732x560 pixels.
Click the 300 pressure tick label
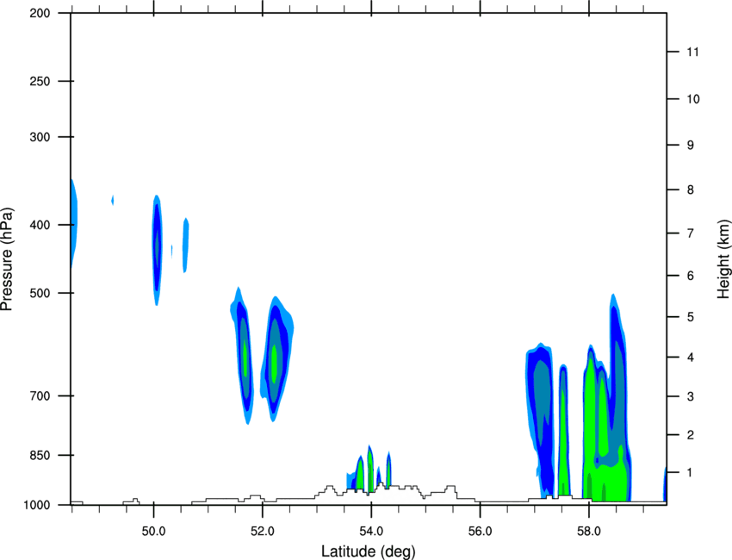[40, 137]
